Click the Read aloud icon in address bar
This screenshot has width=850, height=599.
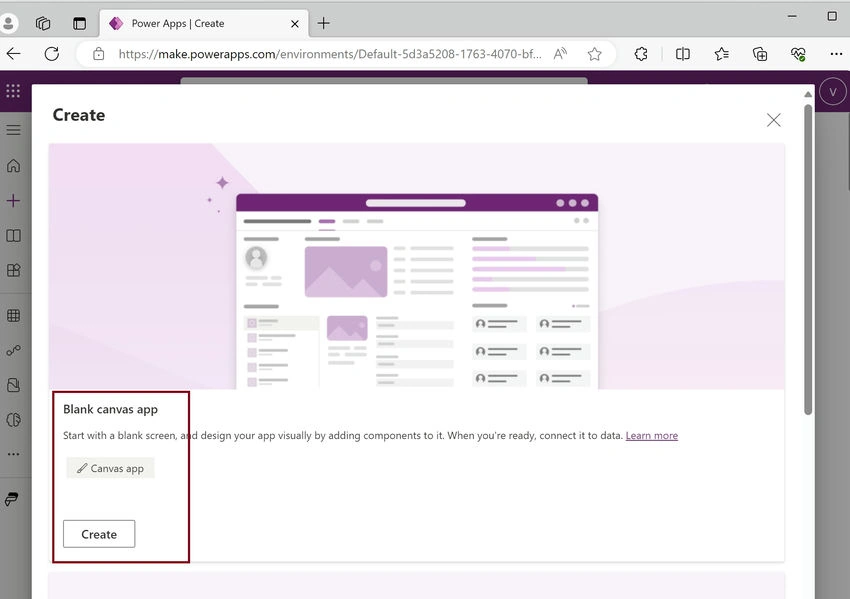coord(560,54)
